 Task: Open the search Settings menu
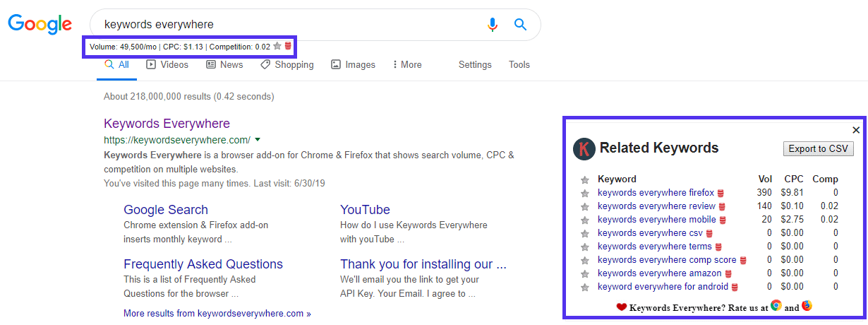pyautogui.click(x=475, y=65)
